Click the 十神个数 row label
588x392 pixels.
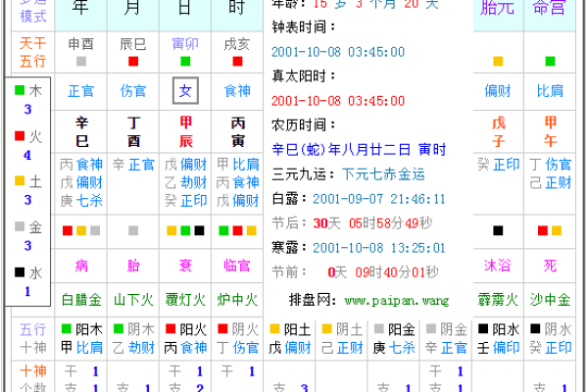click(33, 378)
